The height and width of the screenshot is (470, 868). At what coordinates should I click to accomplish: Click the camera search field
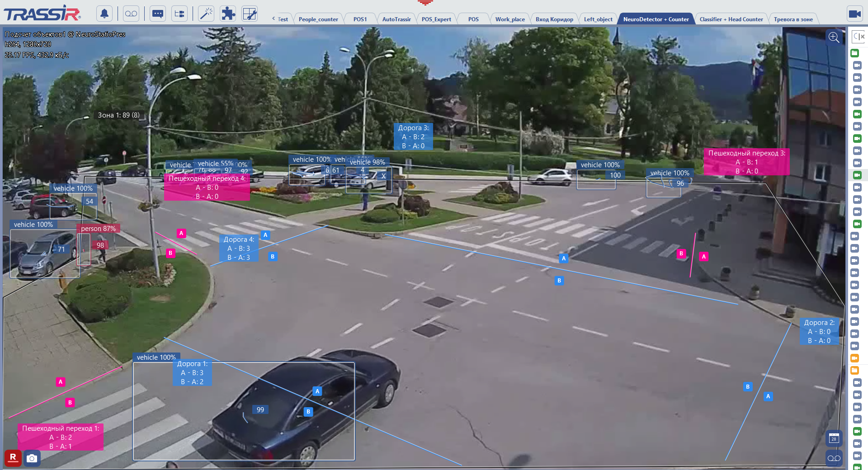pos(858,37)
